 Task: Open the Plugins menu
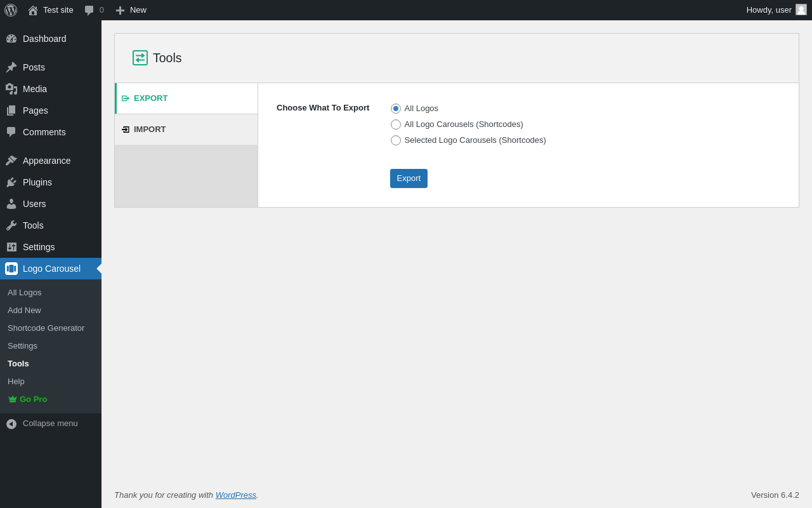pos(51,182)
